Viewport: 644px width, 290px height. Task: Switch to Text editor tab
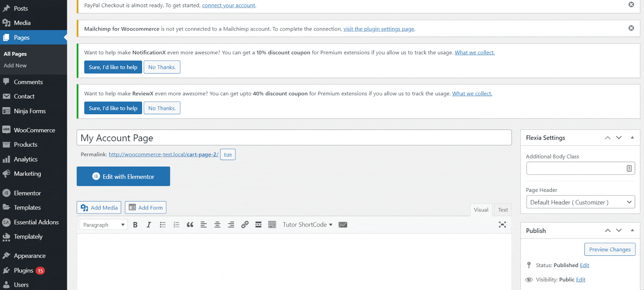pyautogui.click(x=503, y=210)
